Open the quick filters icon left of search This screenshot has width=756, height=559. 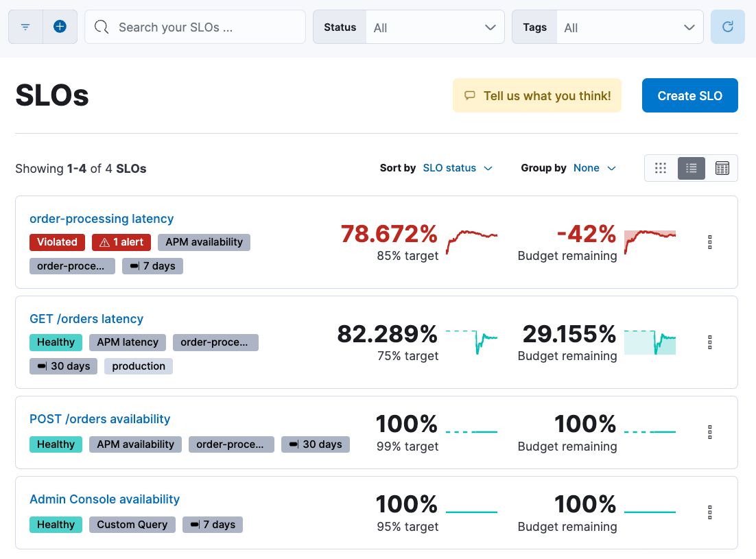25,26
